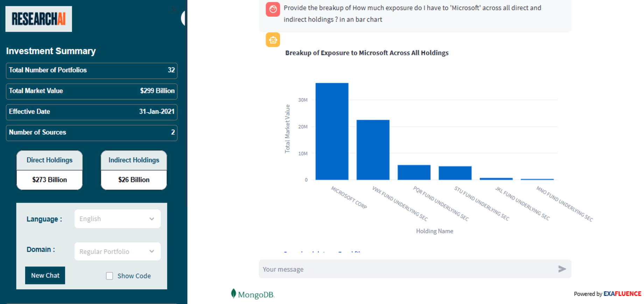
Task: Click the VWX Fund Underlying Sec bar
Action: (x=373, y=150)
